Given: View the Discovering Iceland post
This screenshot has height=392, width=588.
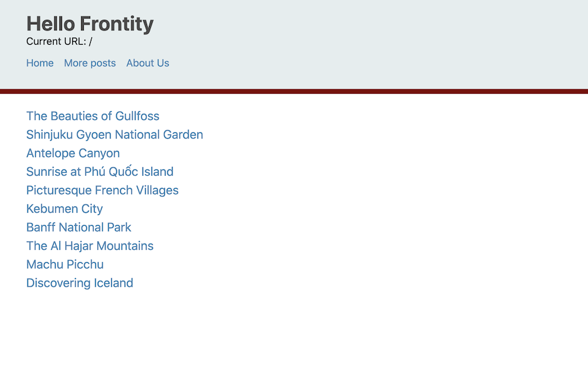Looking at the screenshot, I should point(79,283).
